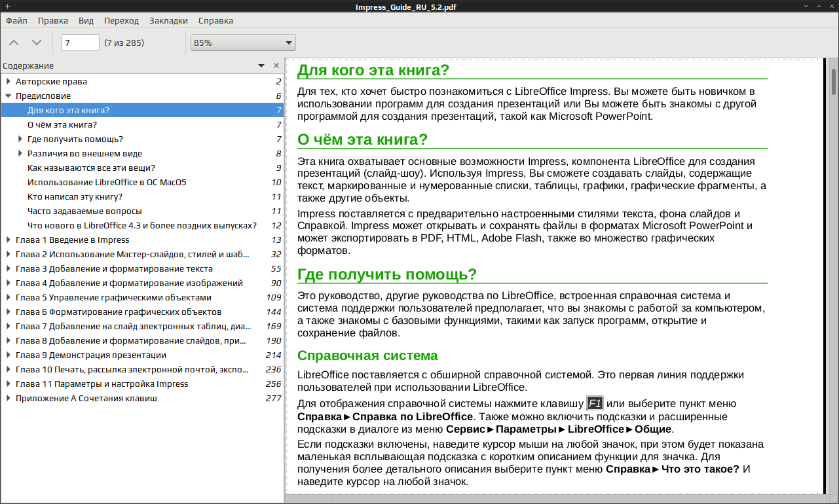Viewport: 839px width, 504px height.
Task: Expand Приложение А Сочетания клавиш
Action: (x=9, y=398)
